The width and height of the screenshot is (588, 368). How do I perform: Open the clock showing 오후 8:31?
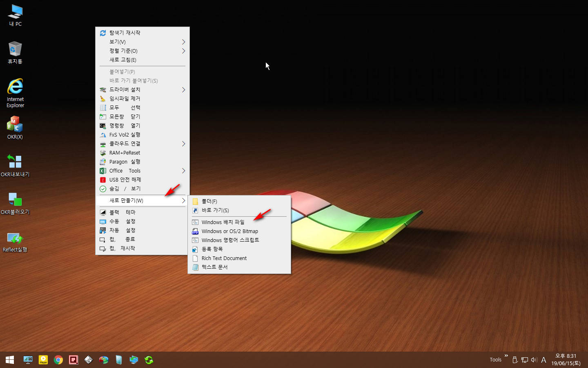pyautogui.click(x=566, y=360)
